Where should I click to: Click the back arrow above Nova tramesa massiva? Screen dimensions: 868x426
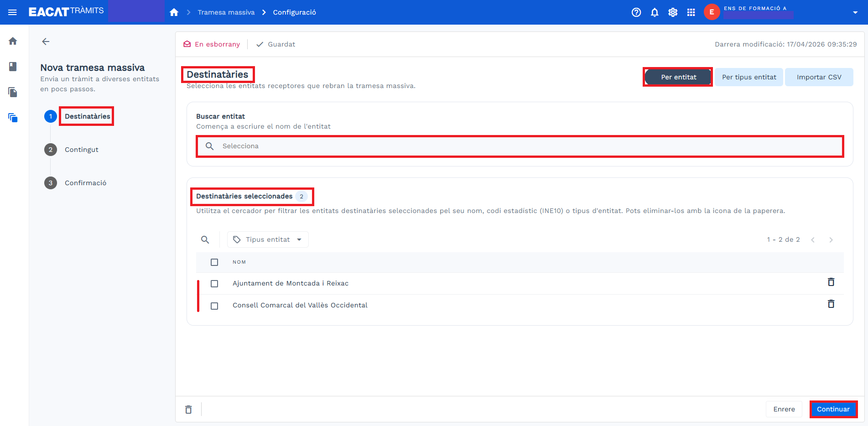pos(46,42)
